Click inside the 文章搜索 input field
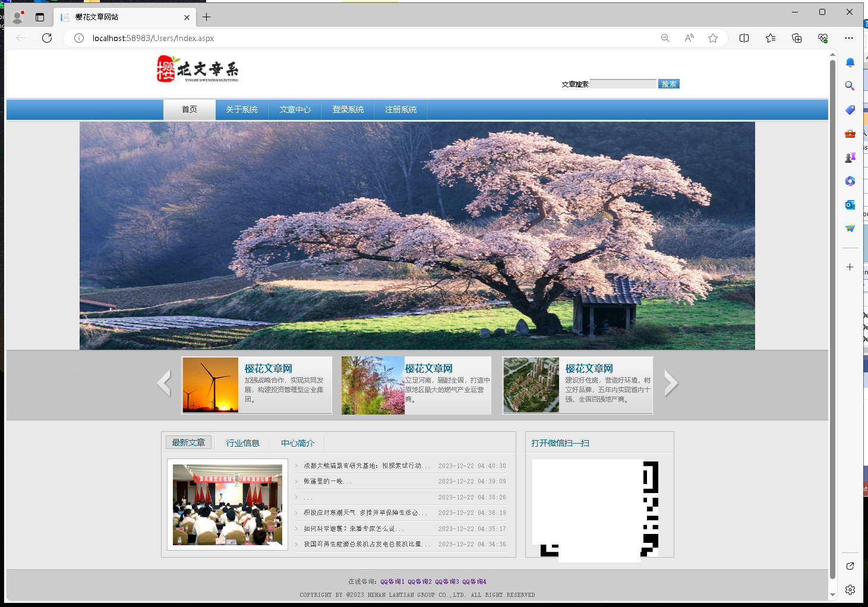Viewport: 868px width, 607px height. (623, 83)
